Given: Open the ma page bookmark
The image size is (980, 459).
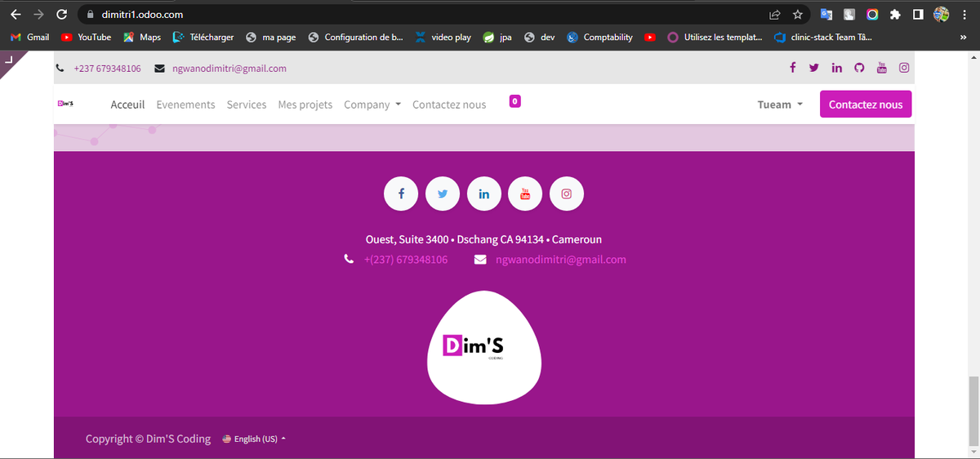Looking at the screenshot, I should click(x=271, y=38).
